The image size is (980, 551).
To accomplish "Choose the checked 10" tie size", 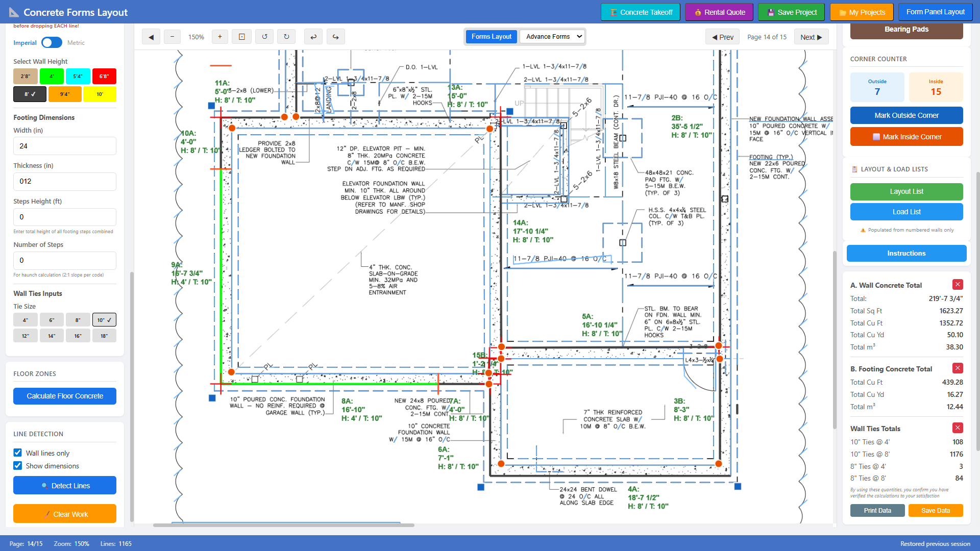I will point(104,320).
